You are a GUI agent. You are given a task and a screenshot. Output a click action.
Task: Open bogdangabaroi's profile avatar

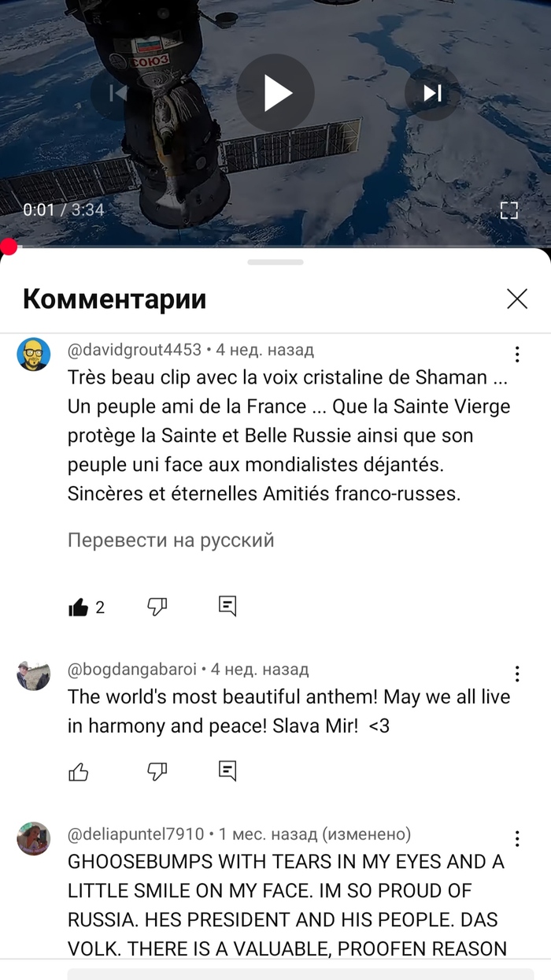click(x=34, y=675)
